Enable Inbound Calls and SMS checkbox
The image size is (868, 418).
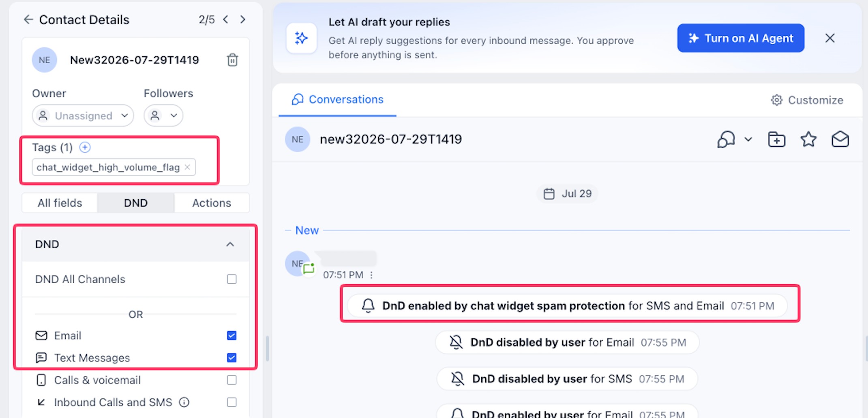click(231, 402)
